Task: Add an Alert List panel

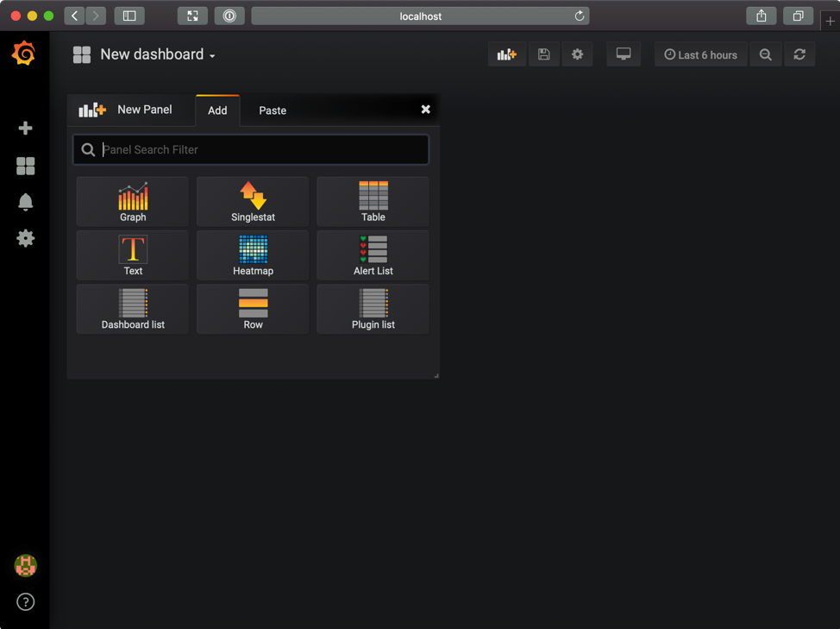Action: [x=373, y=255]
